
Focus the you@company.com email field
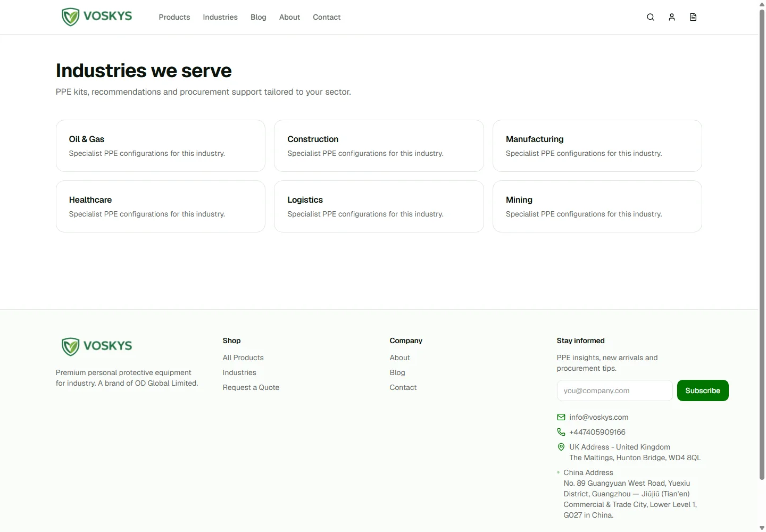[615, 390]
